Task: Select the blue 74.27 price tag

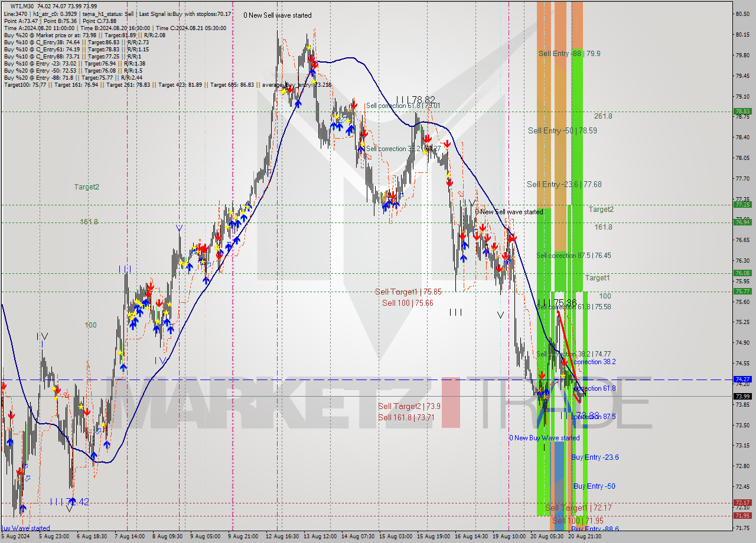Action: click(x=742, y=380)
